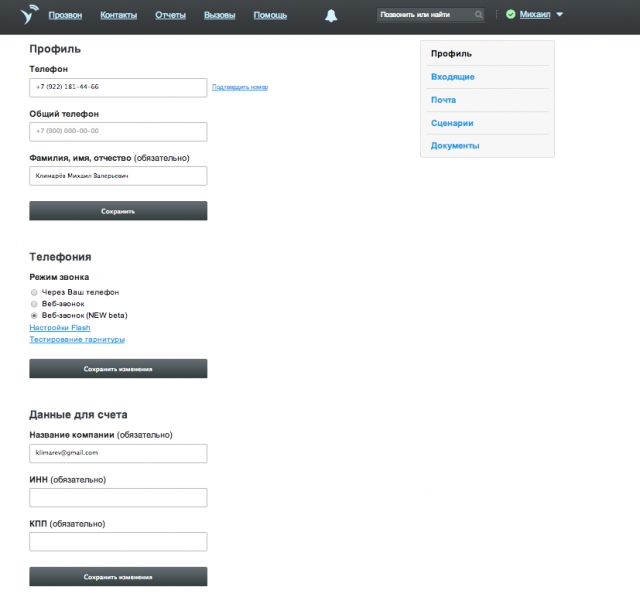This screenshot has width=640, height=597.
Task: Go to Сценарии in side menu
Action: pos(452,123)
